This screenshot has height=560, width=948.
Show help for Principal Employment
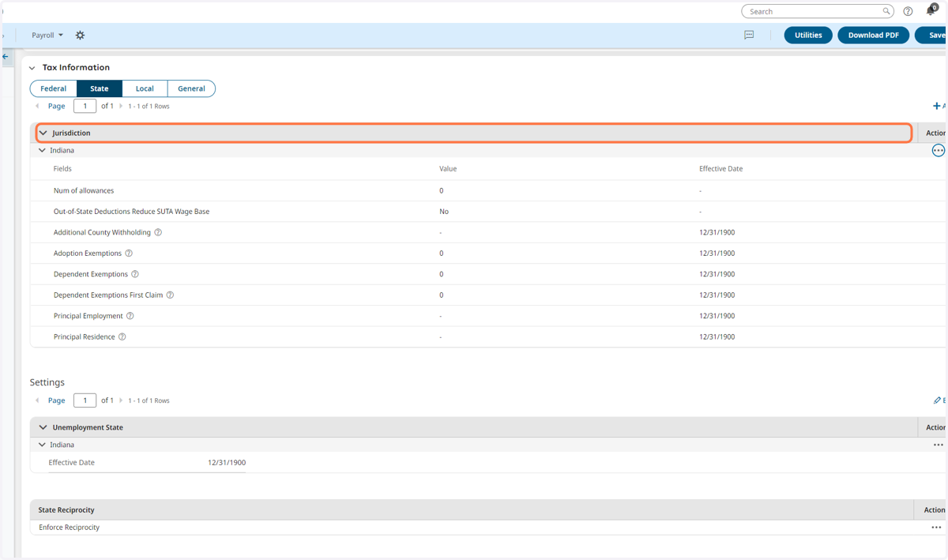tap(130, 316)
